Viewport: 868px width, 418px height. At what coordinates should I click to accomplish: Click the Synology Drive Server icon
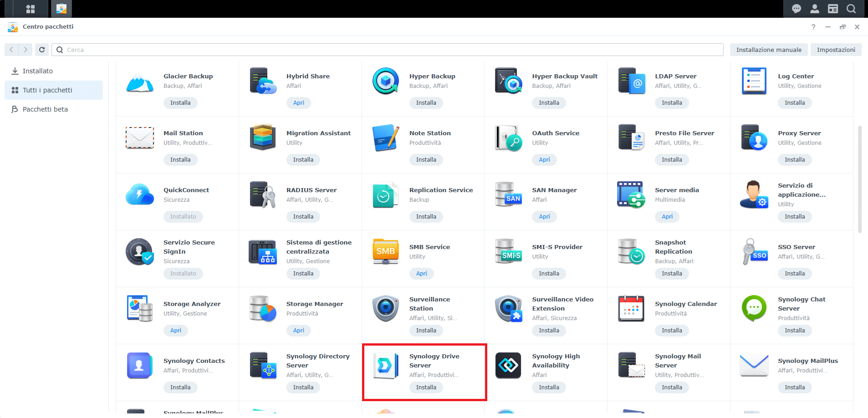pyautogui.click(x=386, y=366)
